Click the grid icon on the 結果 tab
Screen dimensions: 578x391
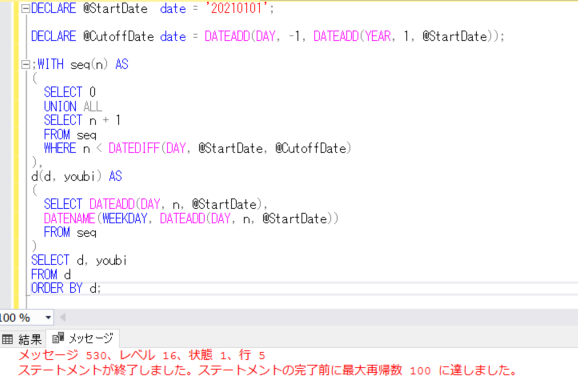(7, 339)
